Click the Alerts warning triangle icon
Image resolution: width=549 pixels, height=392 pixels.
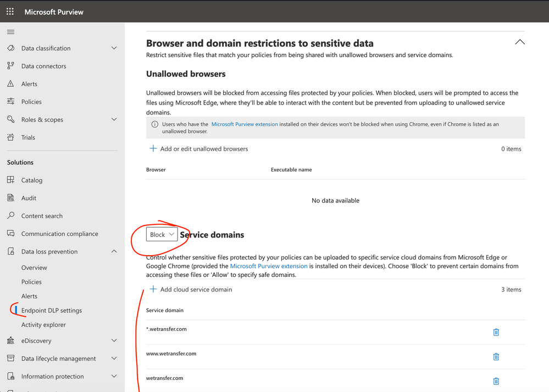[x=11, y=84]
